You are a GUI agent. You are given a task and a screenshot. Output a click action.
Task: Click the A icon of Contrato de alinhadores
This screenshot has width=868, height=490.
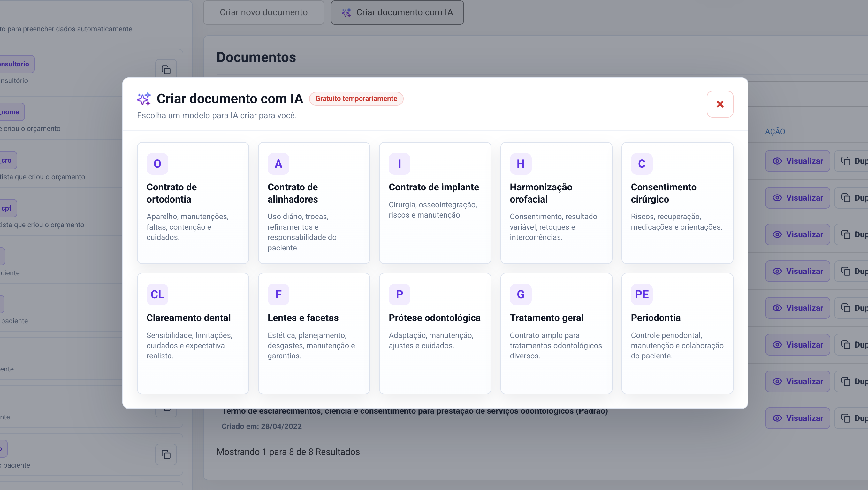tap(278, 164)
